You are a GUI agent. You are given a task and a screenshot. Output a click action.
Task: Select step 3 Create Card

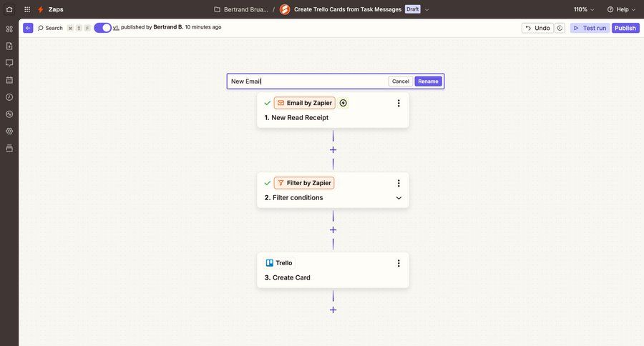click(287, 277)
